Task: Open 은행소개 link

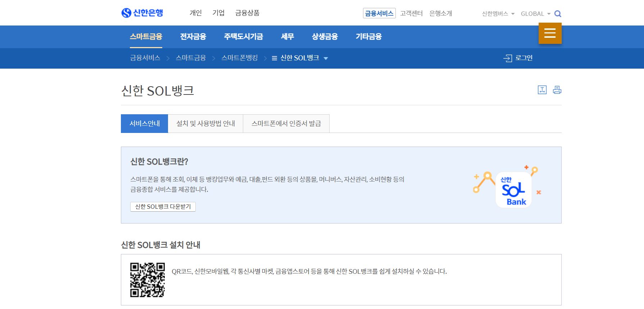Action: click(440, 13)
